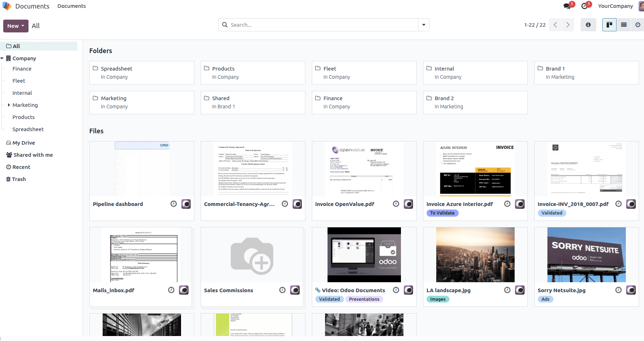Image resolution: width=644 pixels, height=341 pixels.
Task: Open Trash in sidebar
Action: (16, 179)
